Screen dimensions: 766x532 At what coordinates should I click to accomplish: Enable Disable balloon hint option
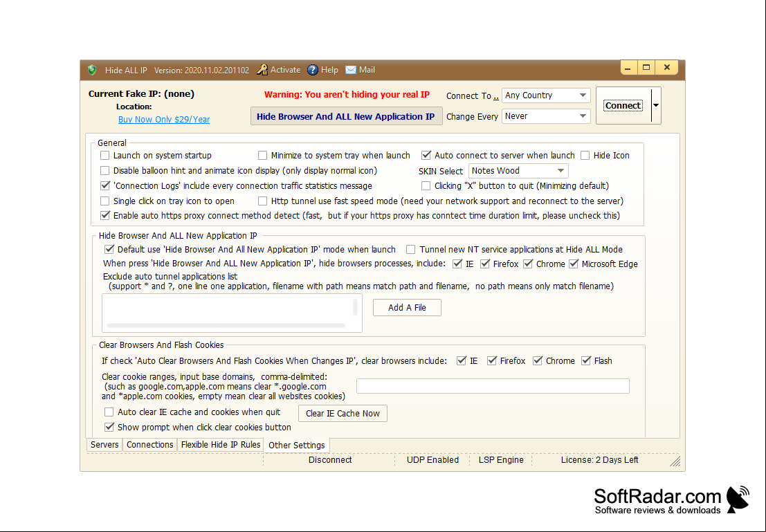click(104, 170)
